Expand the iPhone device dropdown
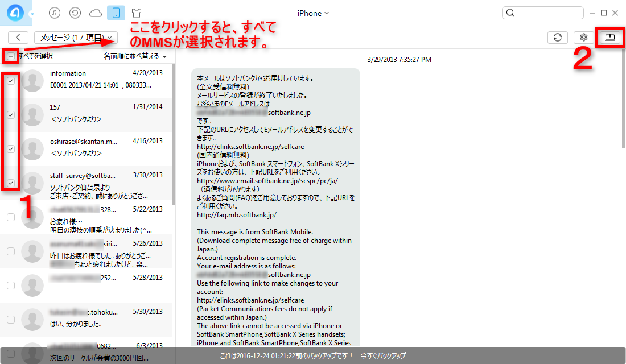Viewport: 626px width, 364px height. click(x=313, y=13)
